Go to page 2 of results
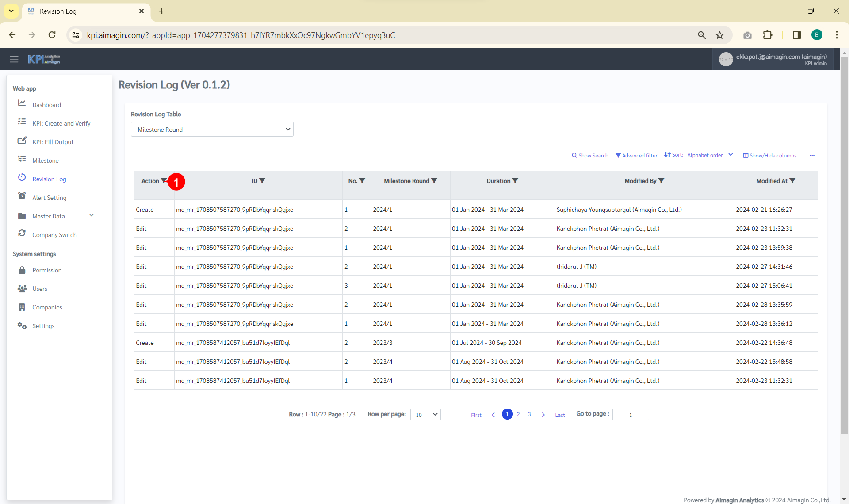The image size is (849, 504). coord(518,414)
